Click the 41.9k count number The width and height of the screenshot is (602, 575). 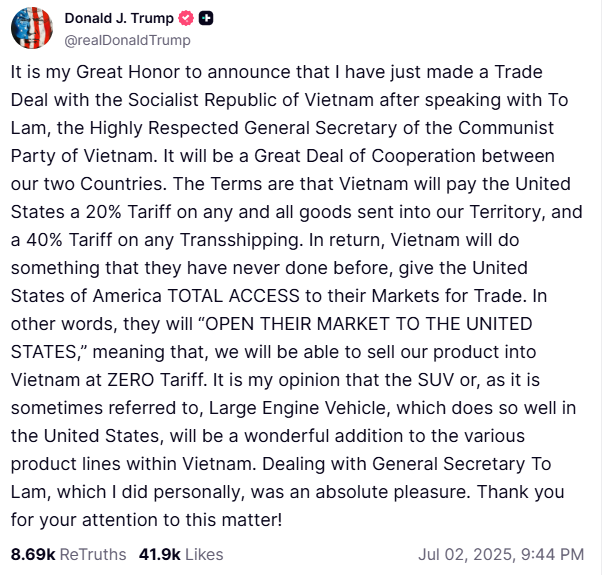(x=160, y=554)
